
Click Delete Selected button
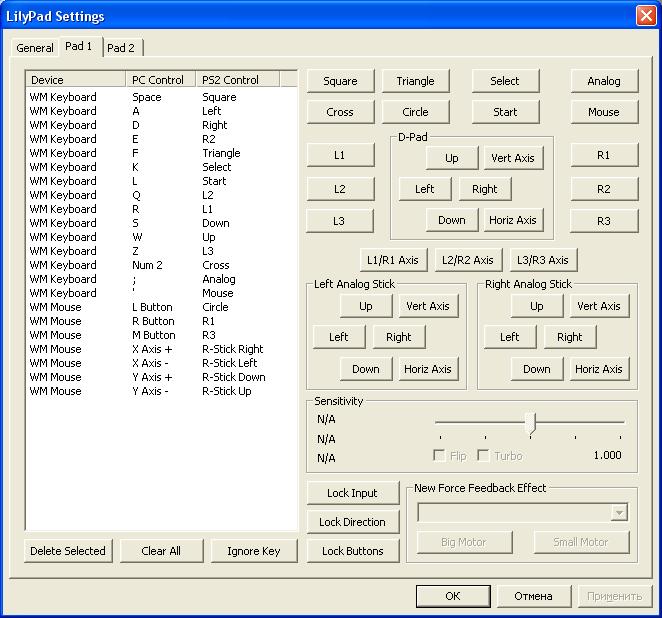pyautogui.click(x=68, y=551)
